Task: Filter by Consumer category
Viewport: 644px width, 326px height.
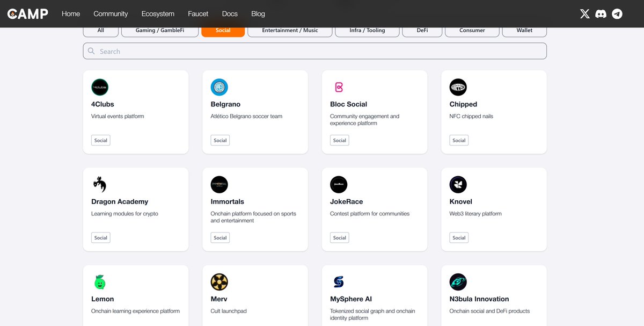Action: click(x=472, y=31)
